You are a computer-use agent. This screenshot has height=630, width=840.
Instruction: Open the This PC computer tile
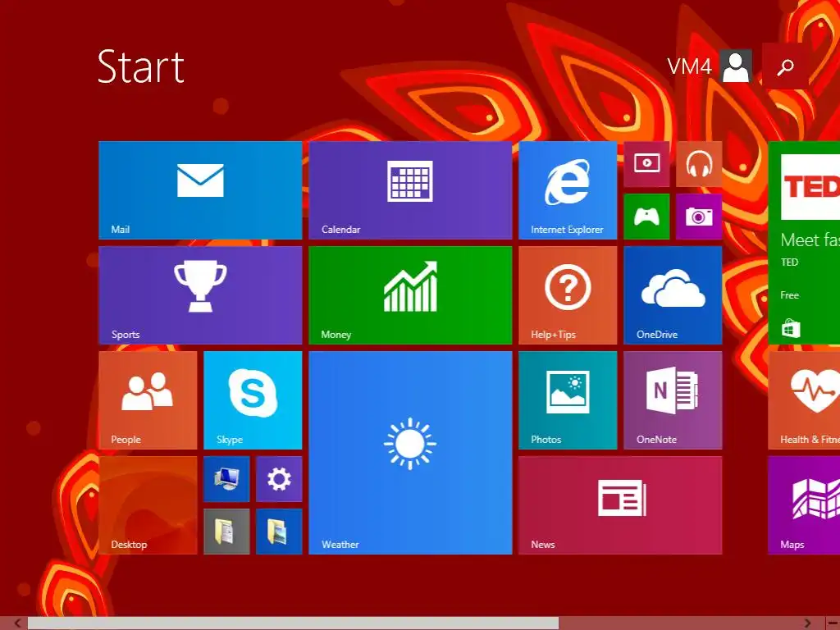[226, 479]
